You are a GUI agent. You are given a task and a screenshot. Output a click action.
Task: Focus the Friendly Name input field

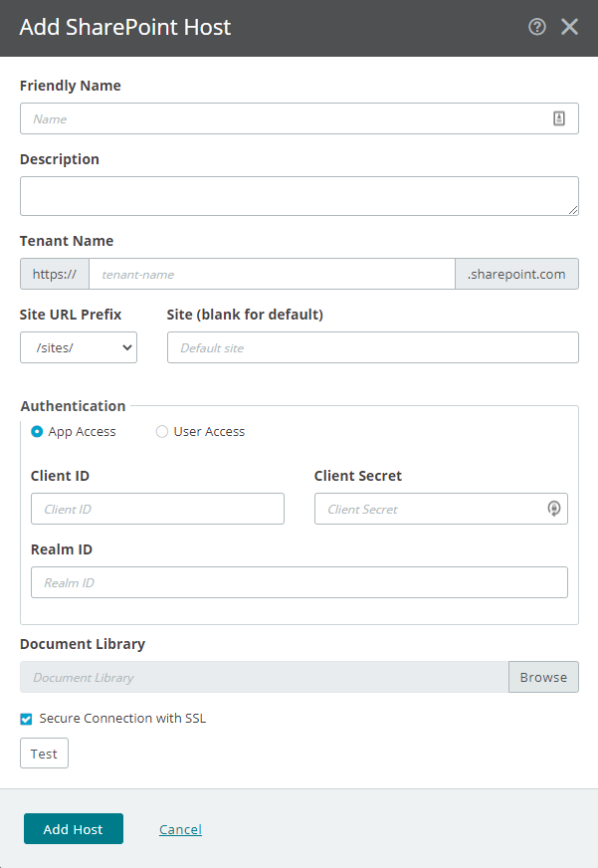pyautogui.click(x=299, y=118)
